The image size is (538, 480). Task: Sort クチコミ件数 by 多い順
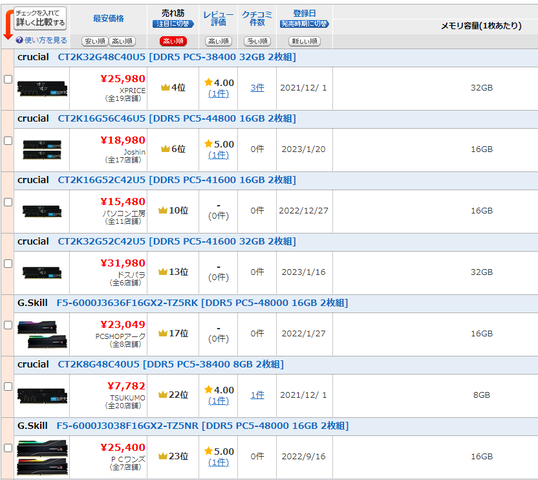257,41
